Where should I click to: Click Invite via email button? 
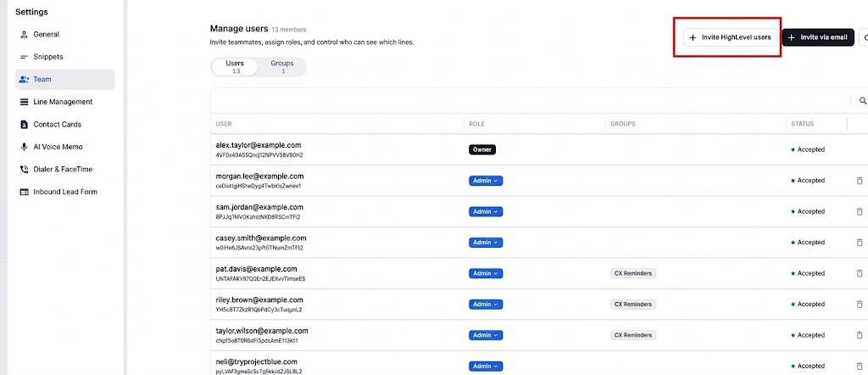coord(818,37)
